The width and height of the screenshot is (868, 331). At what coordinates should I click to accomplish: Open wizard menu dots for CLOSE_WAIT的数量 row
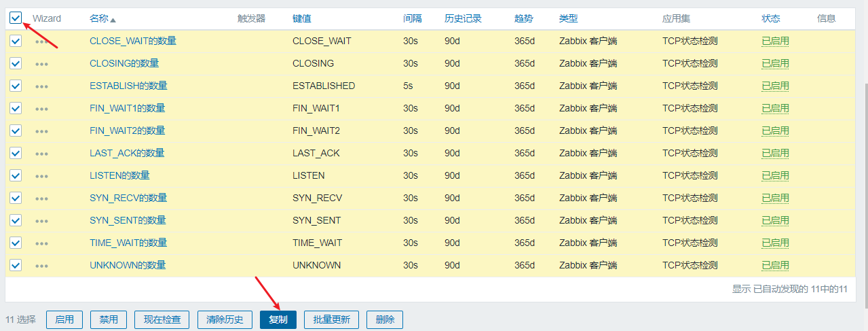coord(41,41)
